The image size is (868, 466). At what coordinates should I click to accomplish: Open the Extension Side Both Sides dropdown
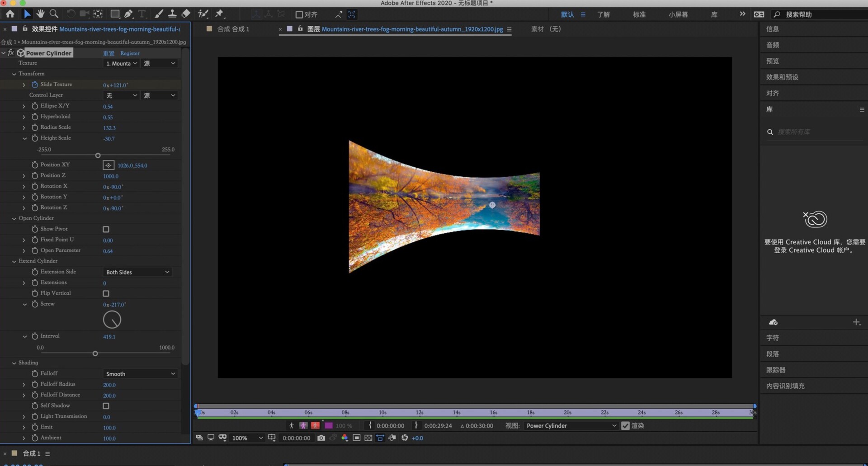click(137, 273)
